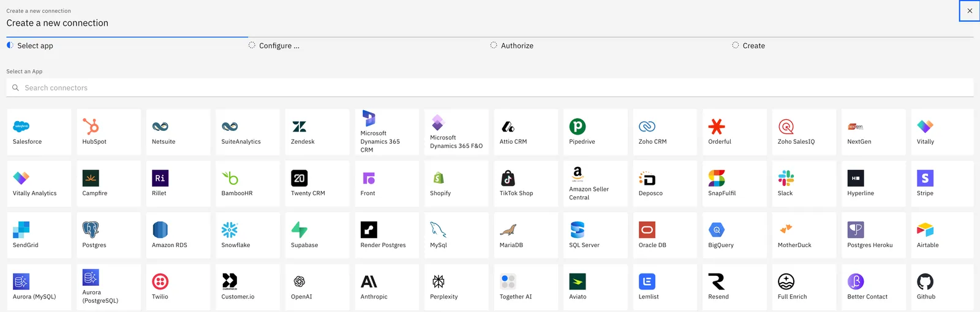The width and height of the screenshot is (980, 312).
Task: Select the Render Postgres icon
Action: (369, 230)
